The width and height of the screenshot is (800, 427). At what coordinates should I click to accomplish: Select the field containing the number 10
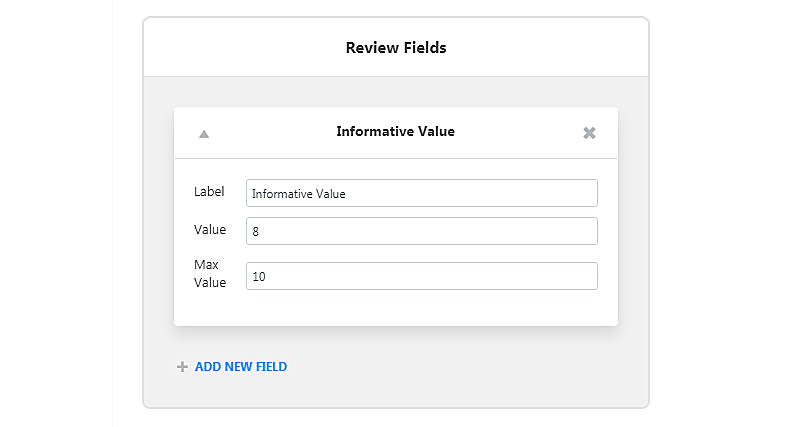click(x=421, y=276)
